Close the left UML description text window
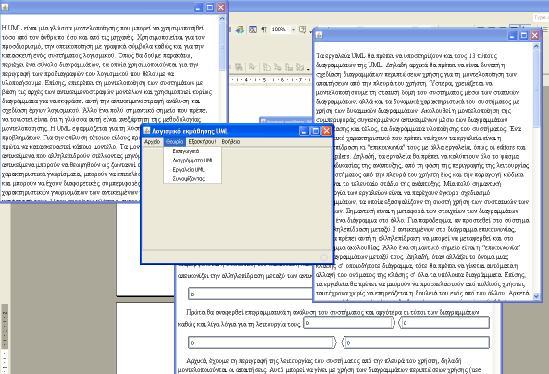 point(221,7)
